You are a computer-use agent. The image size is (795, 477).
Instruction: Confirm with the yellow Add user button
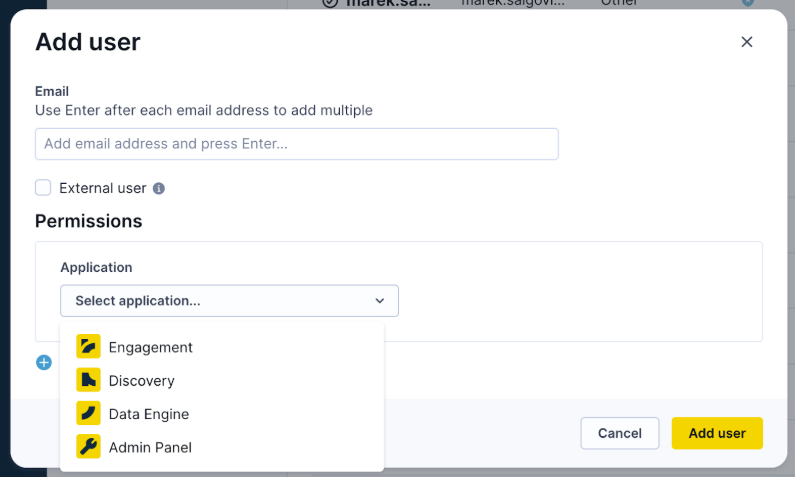[717, 433]
